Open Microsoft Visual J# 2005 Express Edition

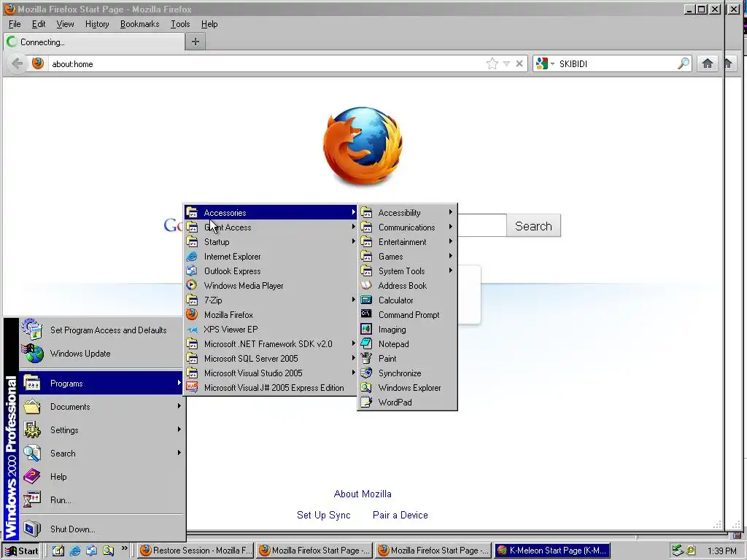point(271,388)
